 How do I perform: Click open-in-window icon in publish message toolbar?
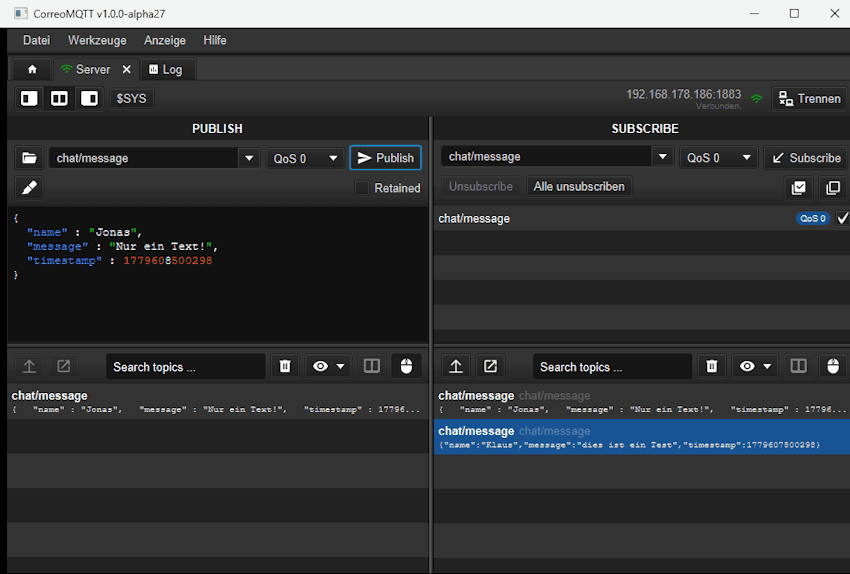[x=63, y=366]
